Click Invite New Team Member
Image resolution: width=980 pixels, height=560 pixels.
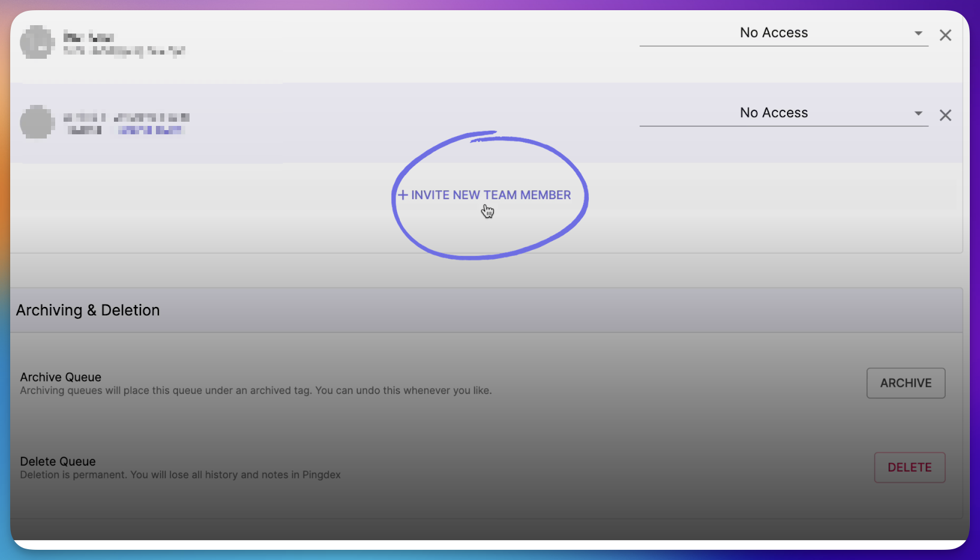(x=485, y=195)
